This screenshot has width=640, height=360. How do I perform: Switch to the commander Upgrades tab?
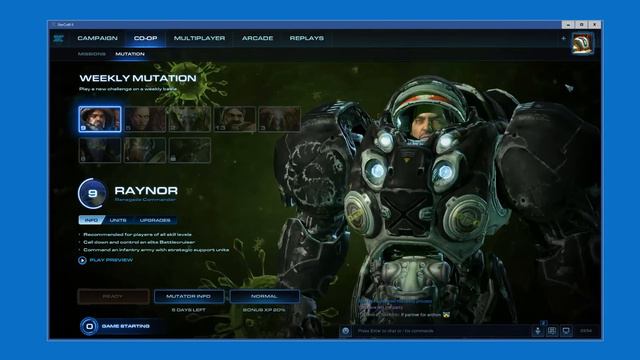tap(155, 220)
